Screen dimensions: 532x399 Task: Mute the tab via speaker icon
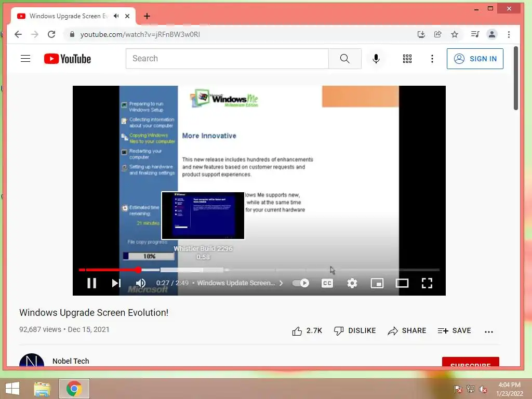point(116,16)
